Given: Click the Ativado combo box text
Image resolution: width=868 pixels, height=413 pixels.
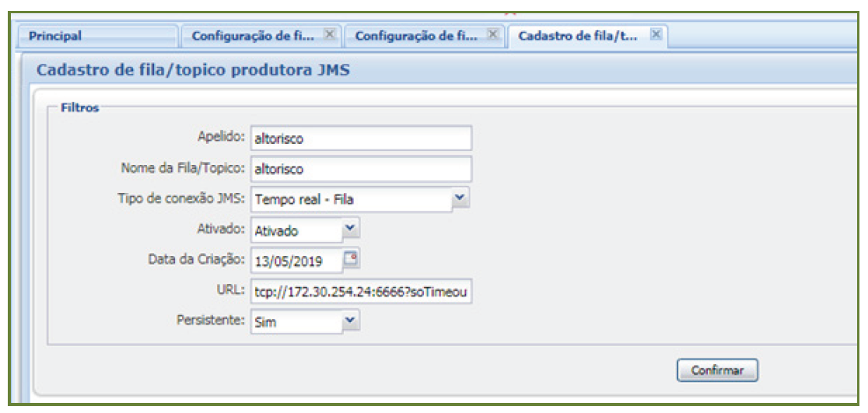Looking at the screenshot, I should pyautogui.click(x=296, y=230).
